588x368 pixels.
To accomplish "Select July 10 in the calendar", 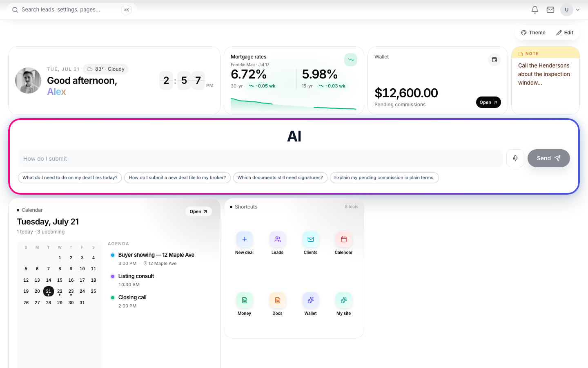I will 82,269.
